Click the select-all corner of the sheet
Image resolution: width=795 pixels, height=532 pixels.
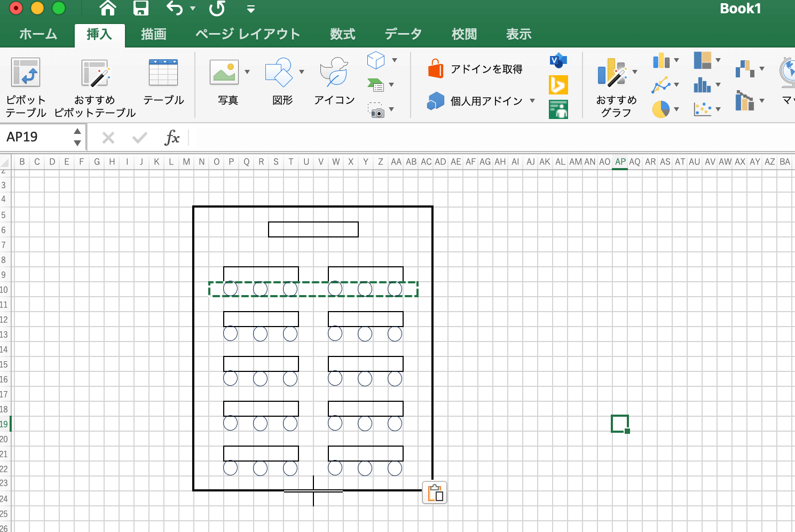pyautogui.click(x=6, y=162)
